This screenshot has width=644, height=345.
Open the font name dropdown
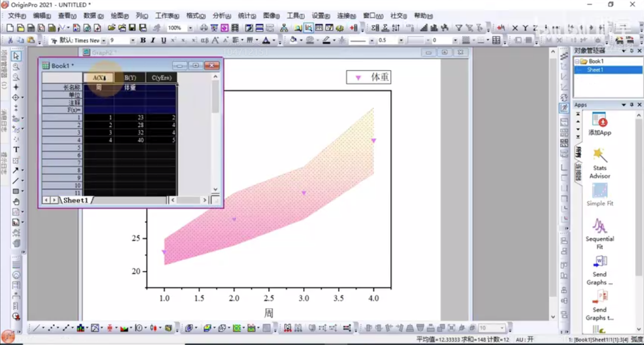104,40
